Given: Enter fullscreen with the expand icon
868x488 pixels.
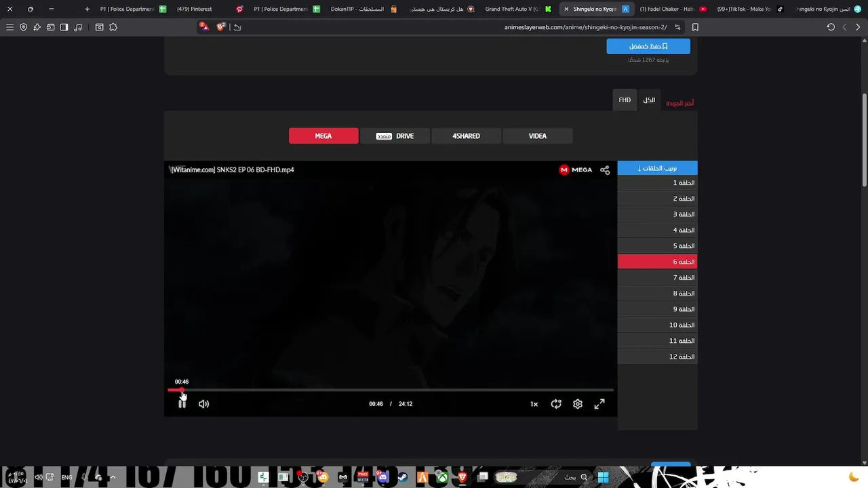Looking at the screenshot, I should [599, 404].
